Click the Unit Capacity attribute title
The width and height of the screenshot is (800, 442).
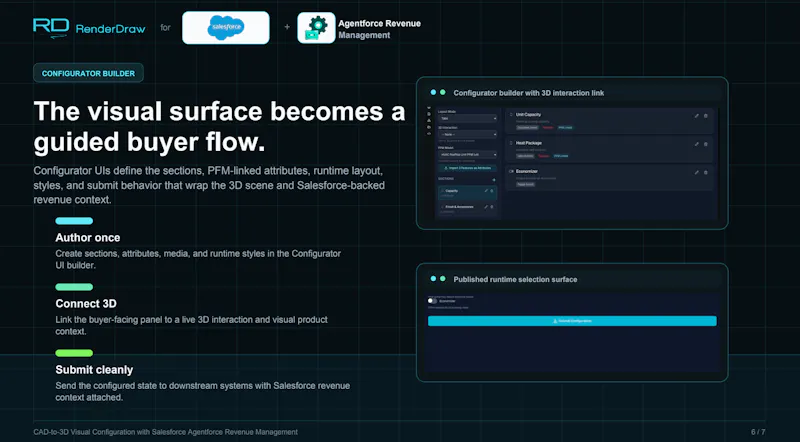(x=528, y=114)
